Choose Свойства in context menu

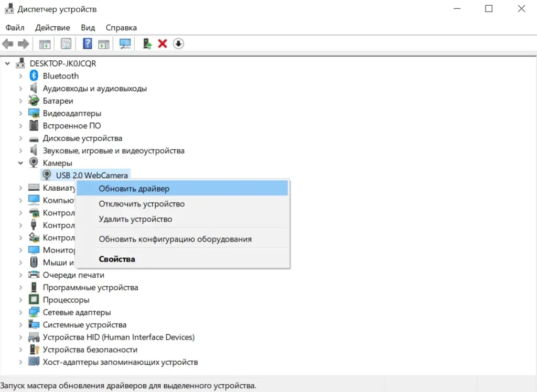pos(182,259)
